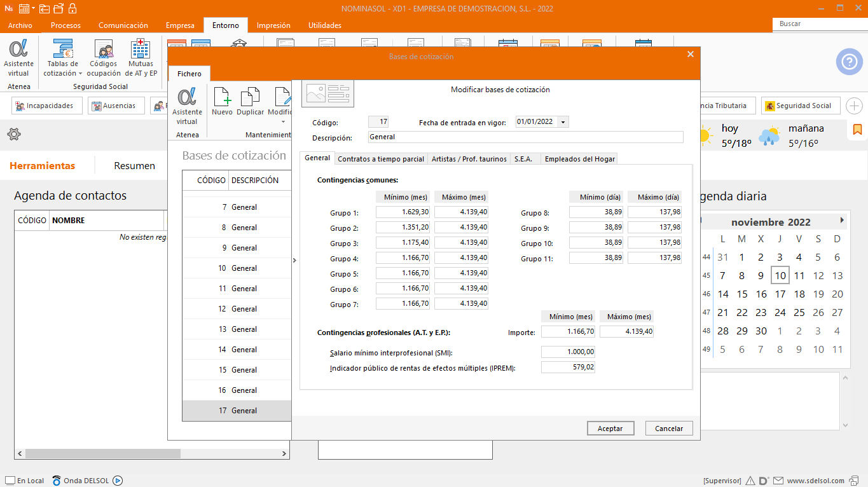Open Códigos ocupación in ribbon
Viewport: 868px width, 487px height.
[x=104, y=57]
